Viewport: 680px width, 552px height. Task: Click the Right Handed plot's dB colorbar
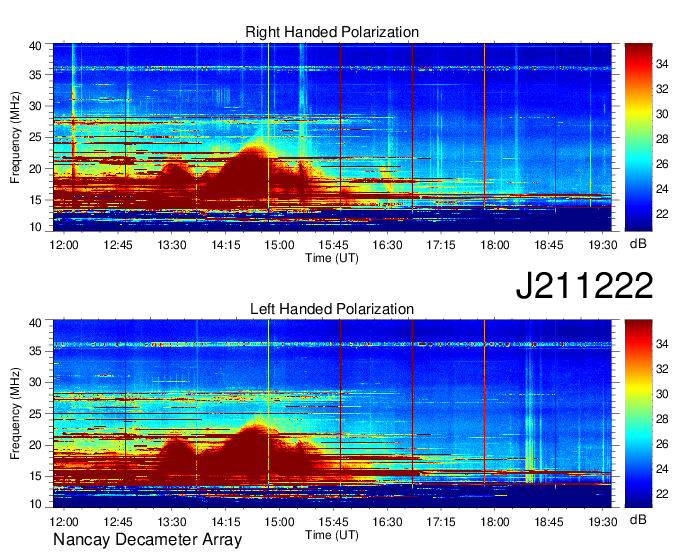pyautogui.click(x=638, y=137)
